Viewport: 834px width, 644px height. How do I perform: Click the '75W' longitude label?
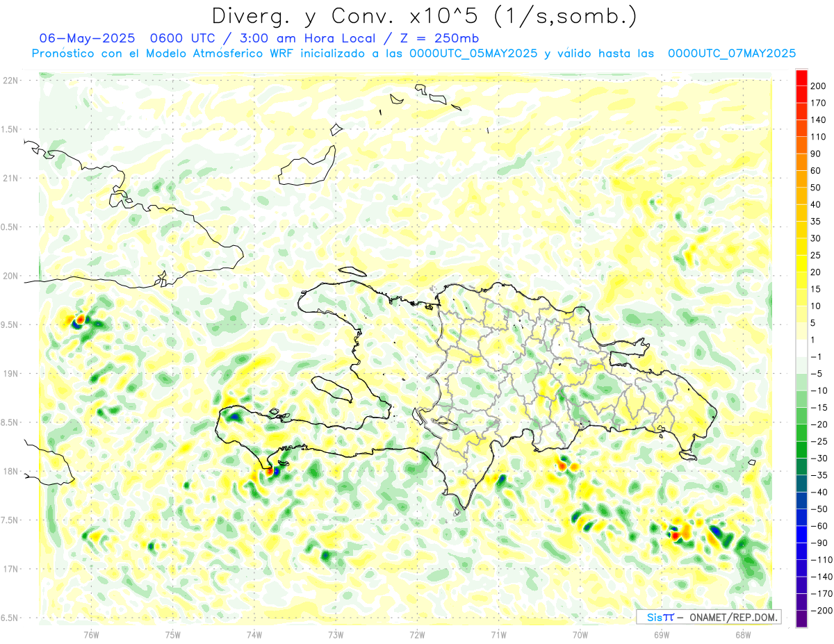(173, 634)
